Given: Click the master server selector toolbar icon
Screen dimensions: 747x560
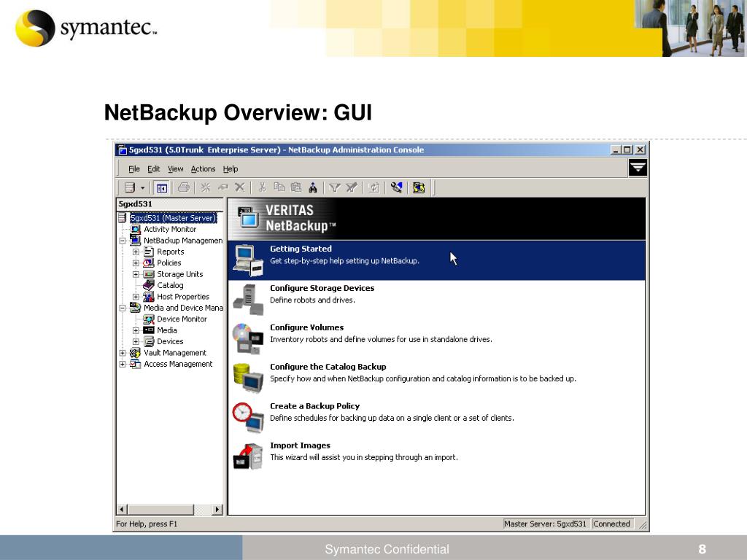Looking at the screenshot, I should pyautogui.click(x=130, y=187).
